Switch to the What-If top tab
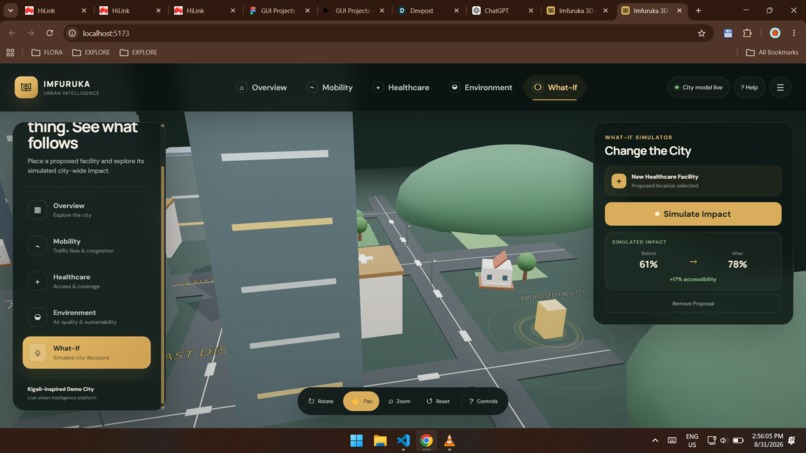 pos(555,87)
